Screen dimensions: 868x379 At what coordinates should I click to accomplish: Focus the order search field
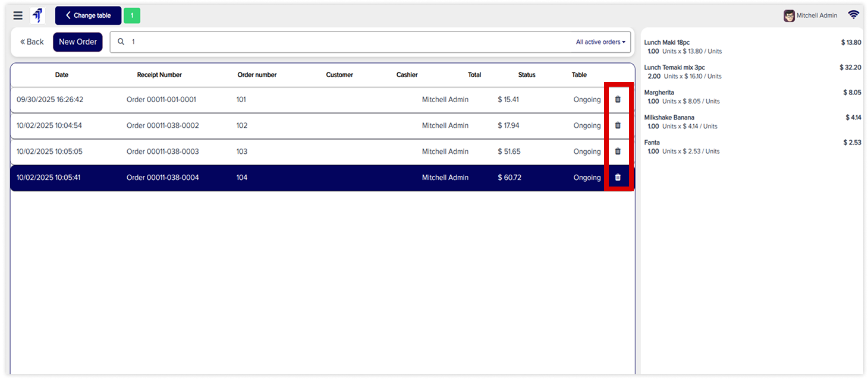click(345, 42)
